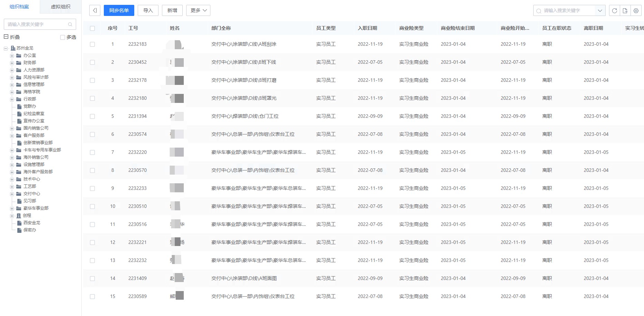
Task: Expand the 交付中心 tree node
Action: (x=12, y=193)
